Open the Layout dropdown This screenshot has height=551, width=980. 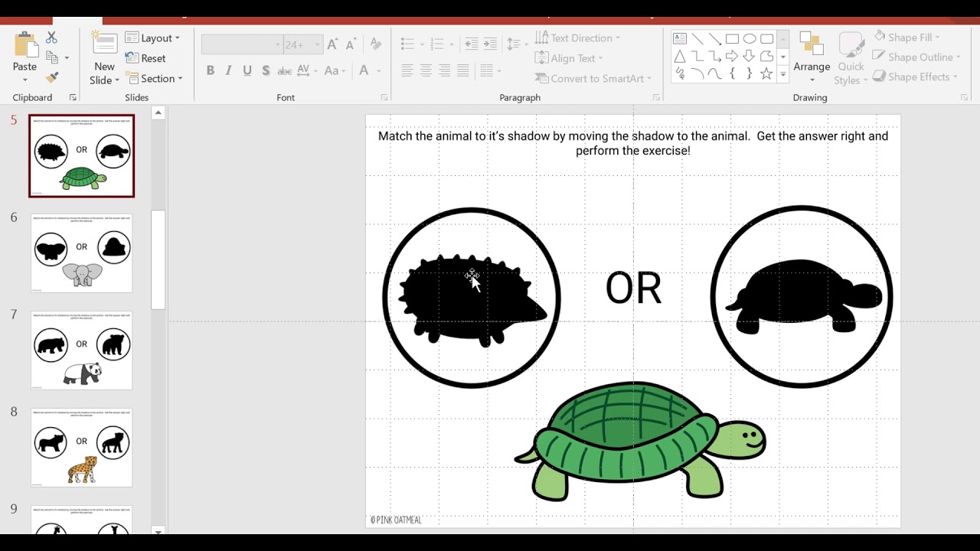coord(152,37)
